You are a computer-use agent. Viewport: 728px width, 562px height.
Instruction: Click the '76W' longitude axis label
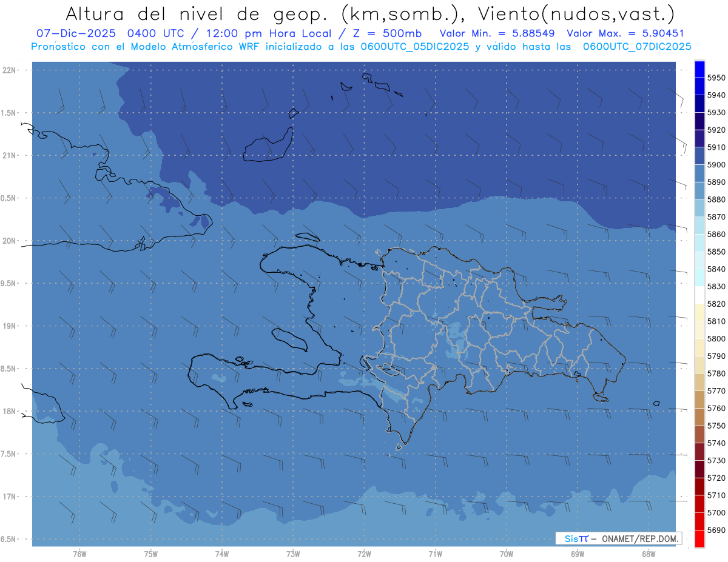[x=79, y=554]
